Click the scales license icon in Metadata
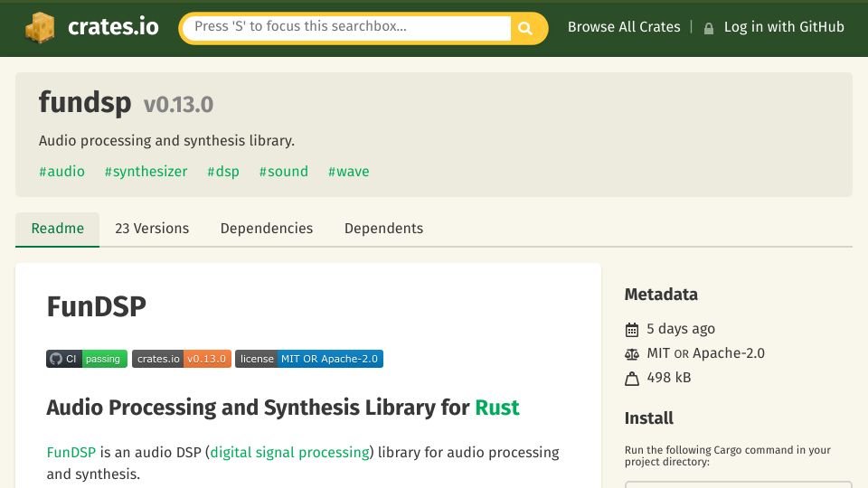The width and height of the screenshot is (868, 488). (x=632, y=354)
